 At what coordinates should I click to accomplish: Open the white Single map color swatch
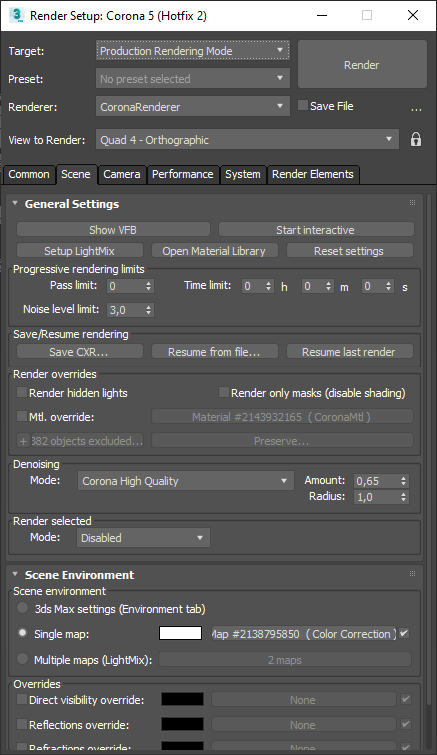[x=180, y=633]
